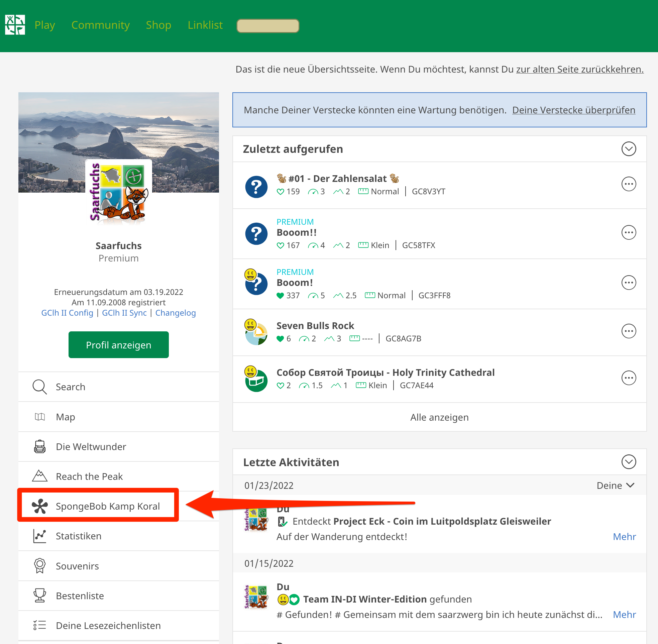The width and height of the screenshot is (658, 644).
Task: Open Project Eck - Coin im Luitpoldsplatz Gleisweiler
Action: (x=442, y=521)
